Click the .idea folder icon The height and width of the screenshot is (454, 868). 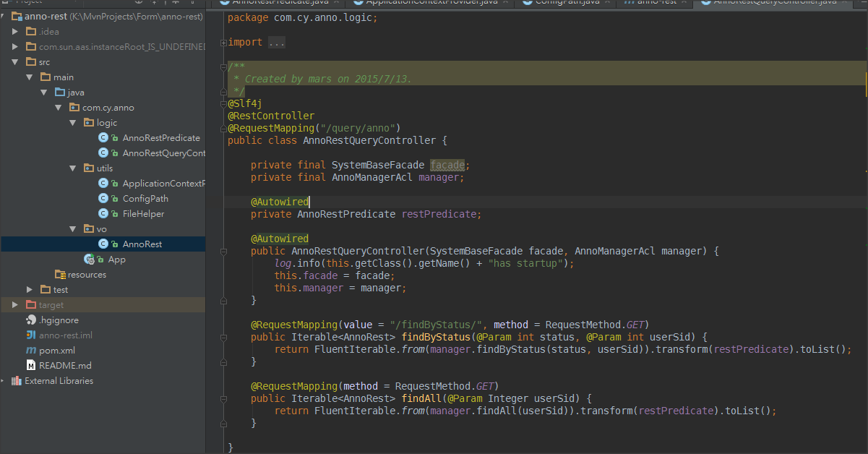point(31,31)
